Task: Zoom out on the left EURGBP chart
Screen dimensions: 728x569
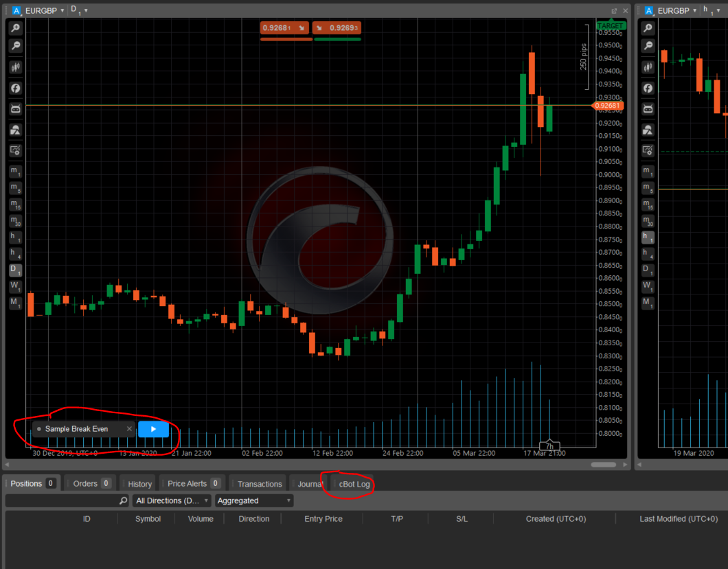Action: tap(15, 45)
